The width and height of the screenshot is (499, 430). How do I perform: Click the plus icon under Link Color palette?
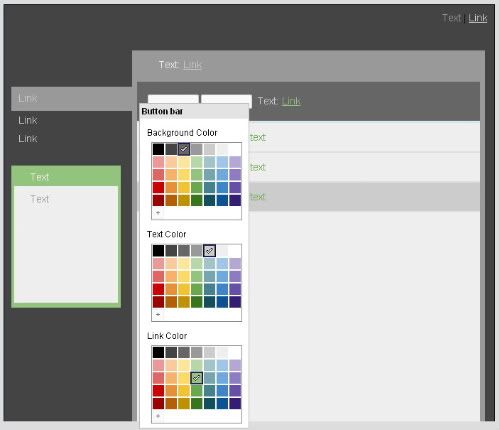pos(158,416)
